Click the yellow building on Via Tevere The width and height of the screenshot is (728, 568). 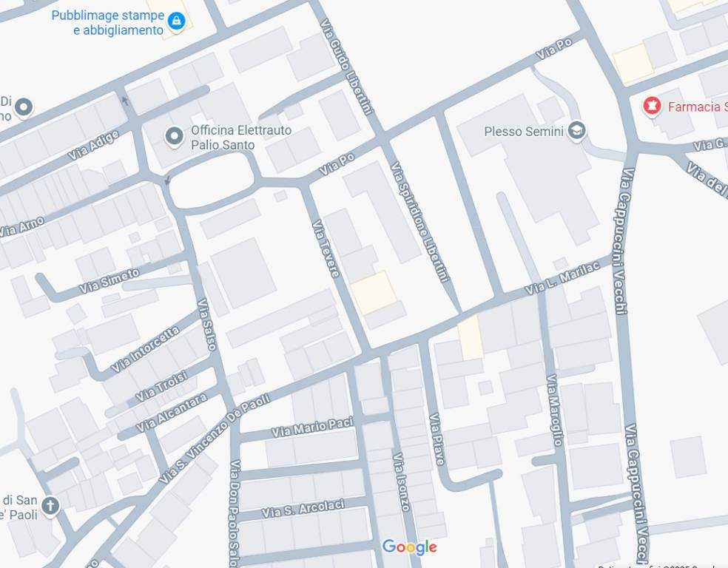click(374, 293)
